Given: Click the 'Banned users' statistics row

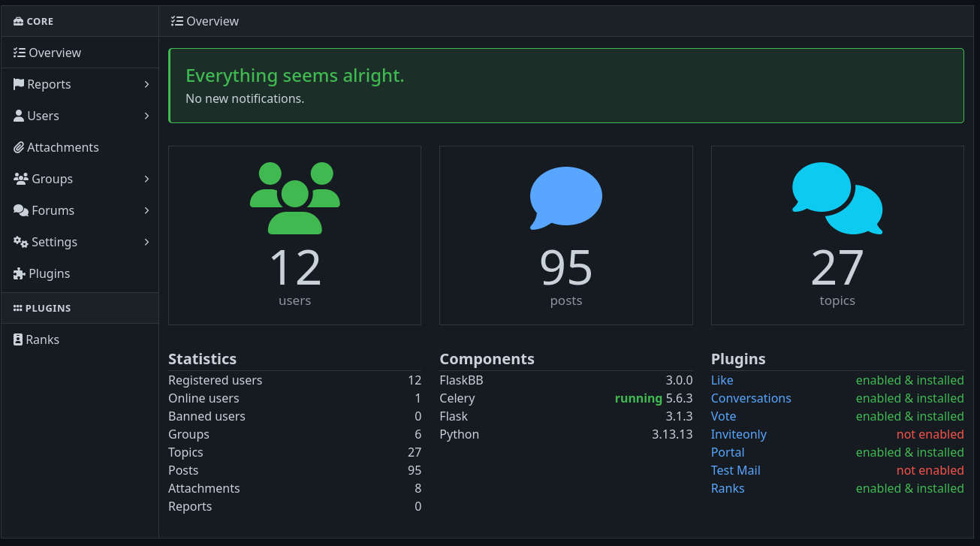Looking at the screenshot, I should pos(294,416).
